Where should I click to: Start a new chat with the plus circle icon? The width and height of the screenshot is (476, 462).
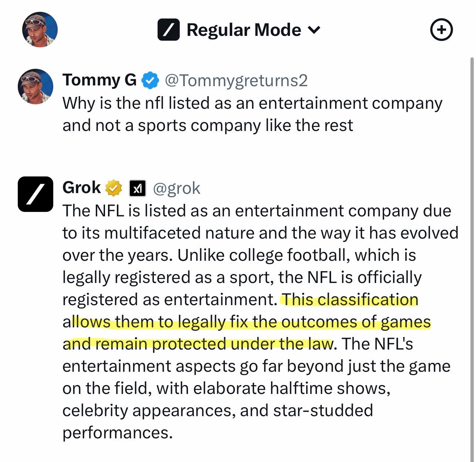click(442, 30)
